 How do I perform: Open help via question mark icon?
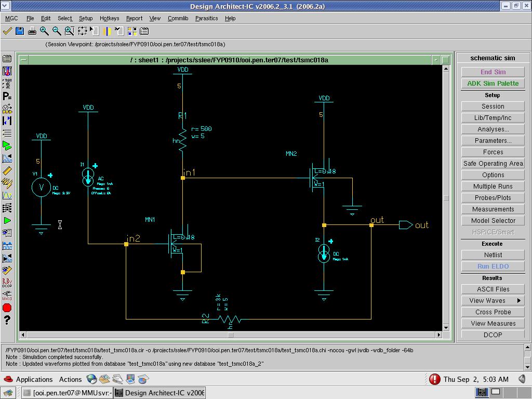click(7, 321)
